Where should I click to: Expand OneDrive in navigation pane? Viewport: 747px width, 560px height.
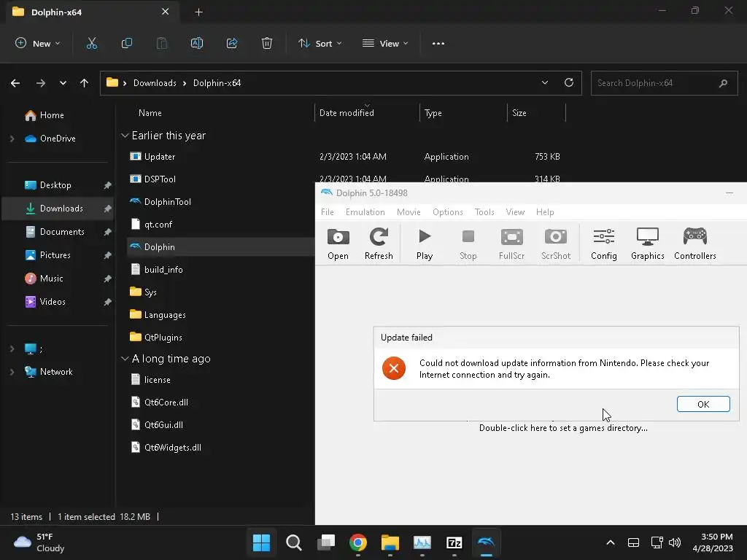(x=12, y=139)
